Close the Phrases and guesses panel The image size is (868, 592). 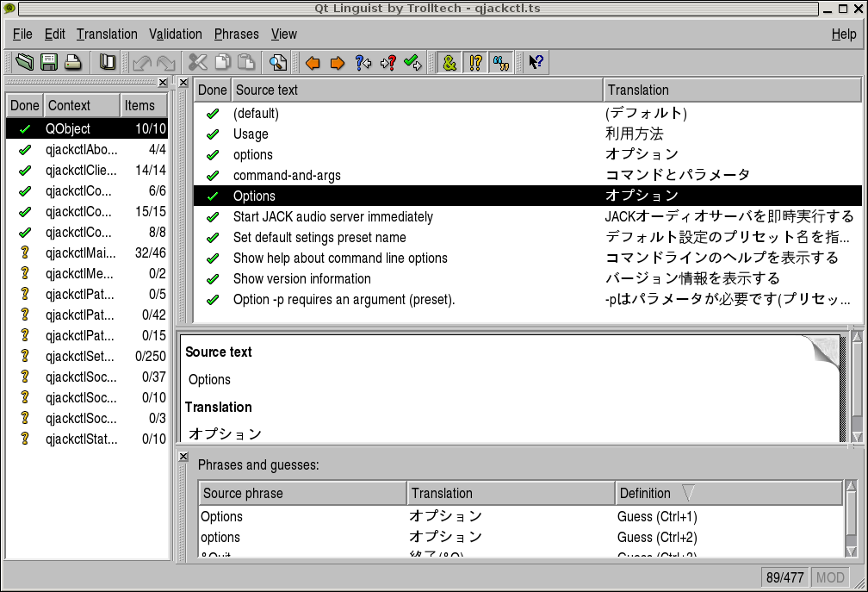[183, 457]
